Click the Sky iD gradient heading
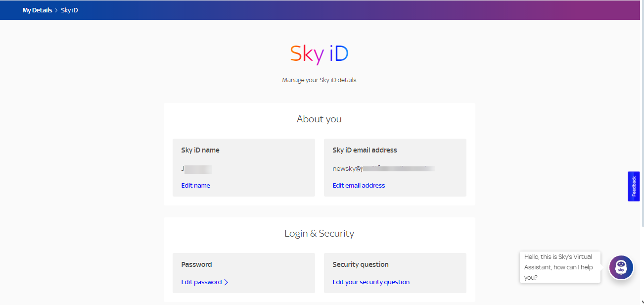This screenshot has height=305, width=644. point(319,53)
